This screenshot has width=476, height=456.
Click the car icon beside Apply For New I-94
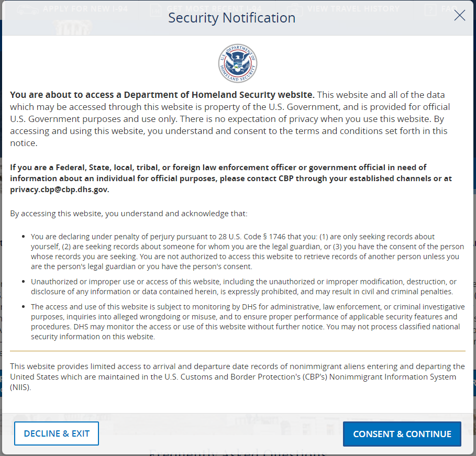[x=27, y=9]
